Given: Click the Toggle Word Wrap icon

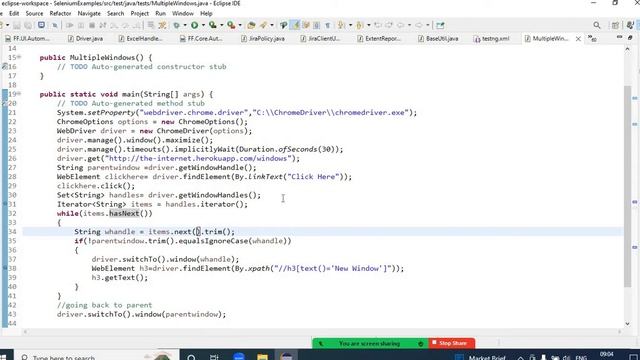Looking at the screenshot, I should tap(306, 25).
